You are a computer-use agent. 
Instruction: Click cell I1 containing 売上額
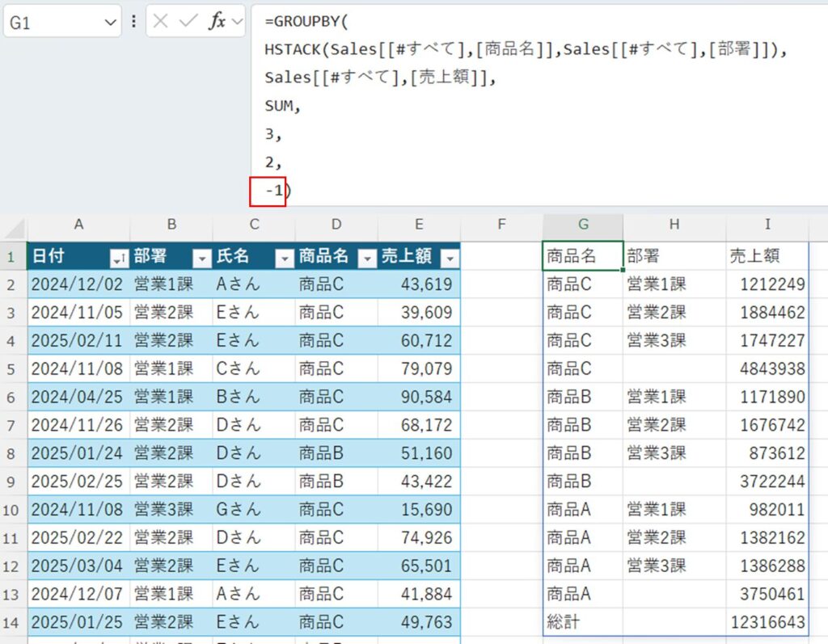[x=767, y=256]
